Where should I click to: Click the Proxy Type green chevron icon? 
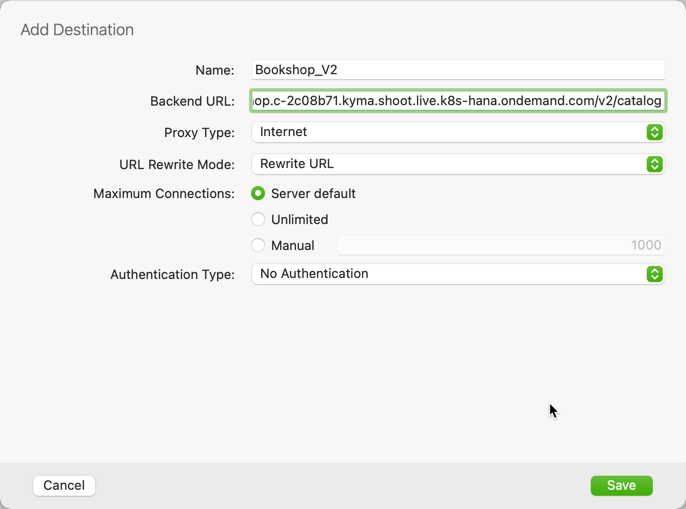(654, 132)
